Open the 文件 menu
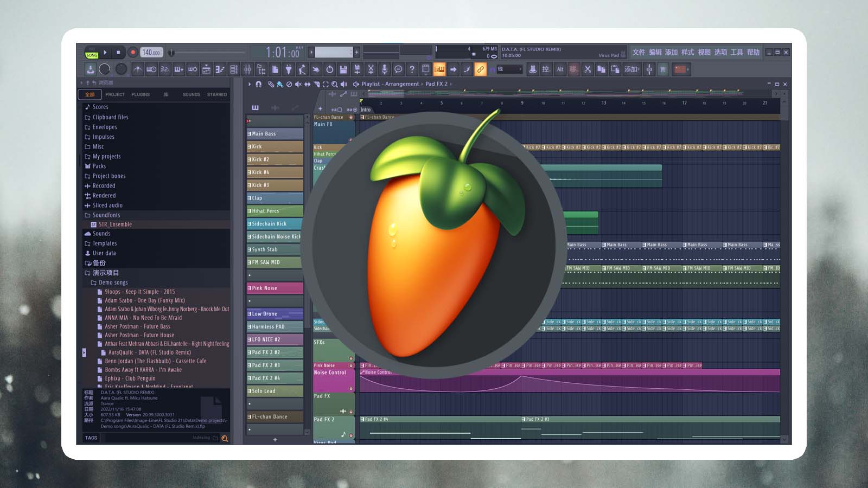This screenshot has height=488, width=868. click(639, 53)
